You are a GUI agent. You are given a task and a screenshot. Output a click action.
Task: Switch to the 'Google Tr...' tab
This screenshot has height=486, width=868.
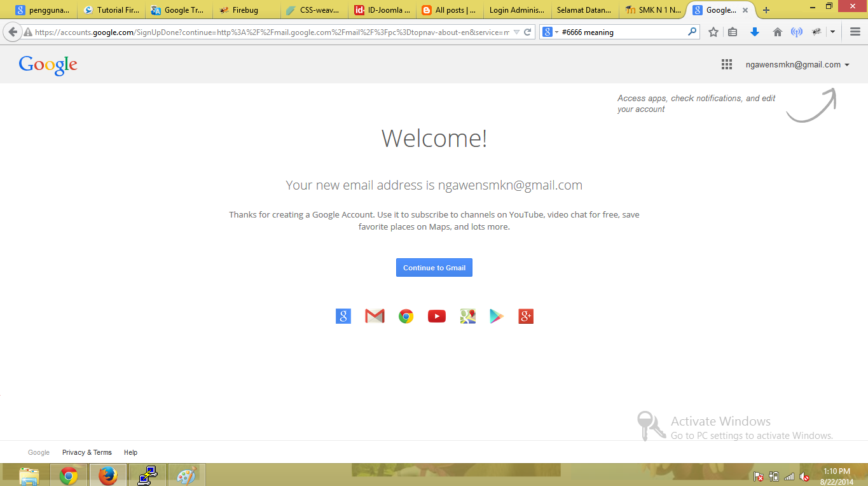(178, 10)
